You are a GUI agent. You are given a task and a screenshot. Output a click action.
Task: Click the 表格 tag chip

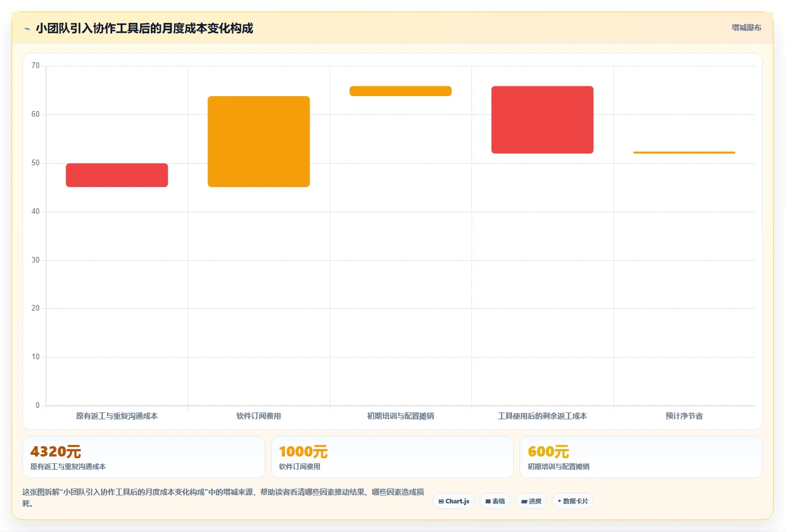pos(495,501)
